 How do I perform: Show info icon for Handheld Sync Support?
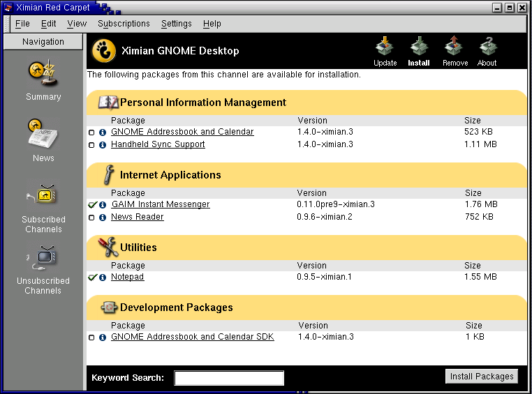pyautogui.click(x=103, y=145)
